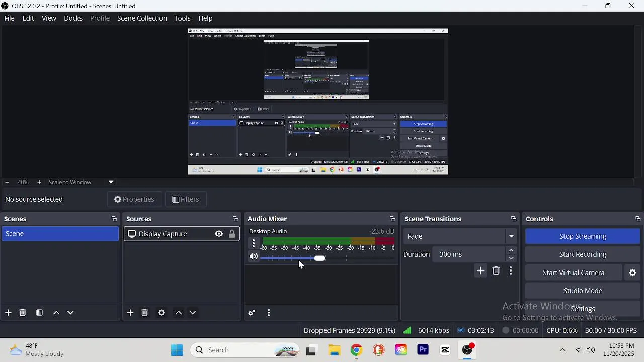Increase transition duration stepper up
Image resolution: width=644 pixels, height=362 pixels.
(x=512, y=250)
